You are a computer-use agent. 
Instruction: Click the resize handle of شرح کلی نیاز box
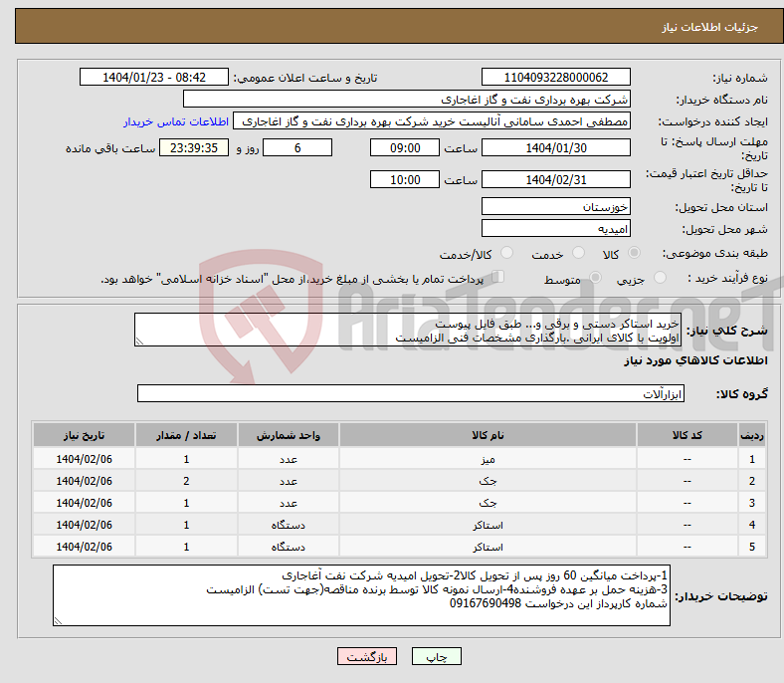[x=139, y=341]
